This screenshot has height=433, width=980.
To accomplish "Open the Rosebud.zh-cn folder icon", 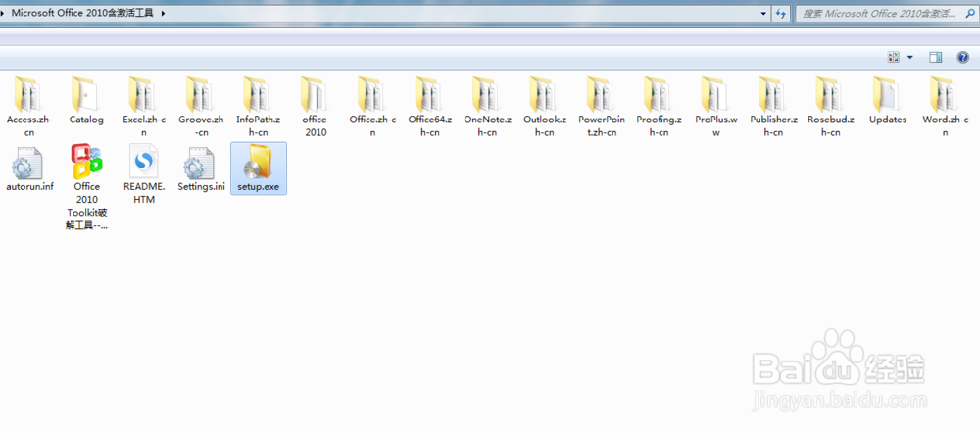I will tap(831, 94).
